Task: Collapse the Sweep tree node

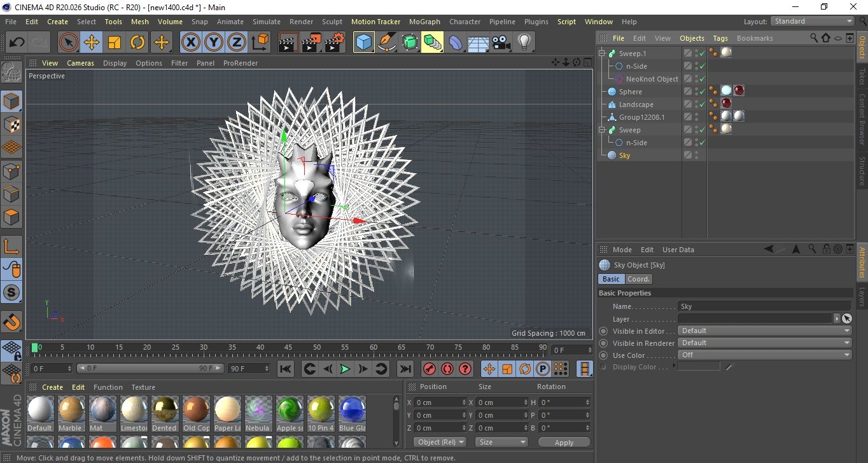Action: 601,130
